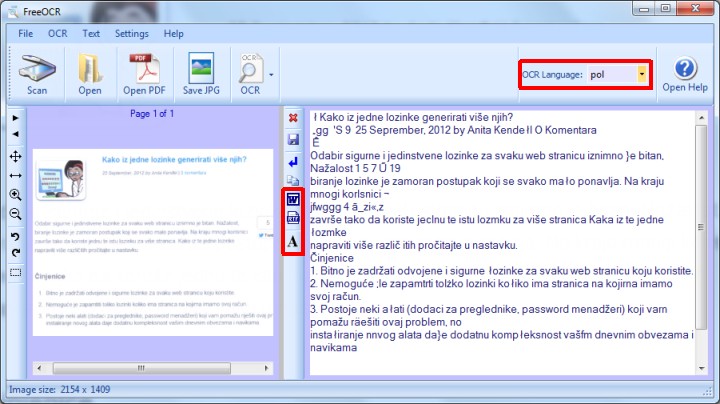Viewport: 720px width, 404px height.
Task: Click the scanned page preview thumbnail
Action: (154, 241)
